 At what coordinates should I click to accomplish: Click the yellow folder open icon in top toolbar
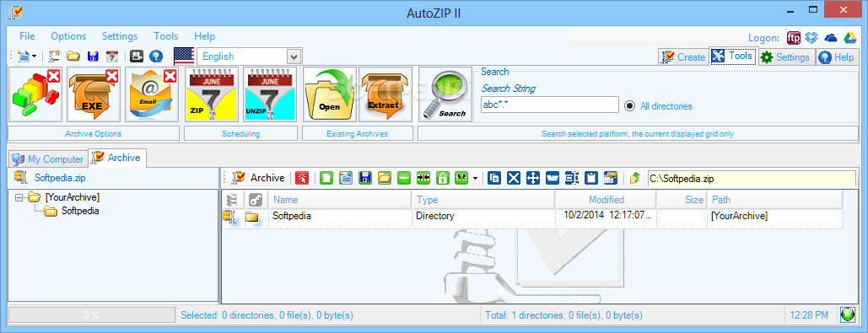click(73, 56)
